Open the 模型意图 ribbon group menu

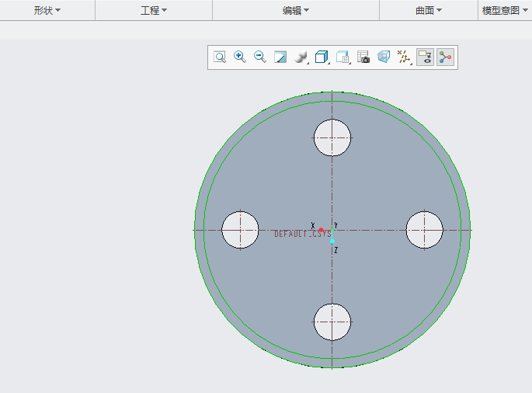tap(505, 11)
